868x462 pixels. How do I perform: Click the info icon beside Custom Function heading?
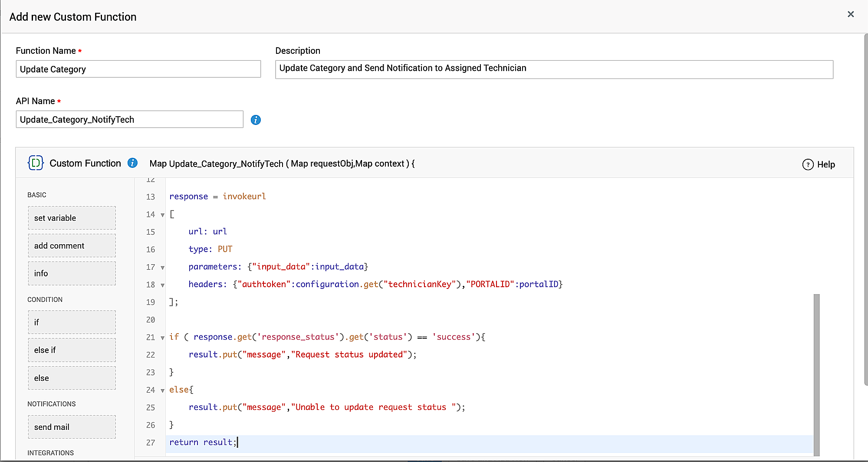coord(133,163)
